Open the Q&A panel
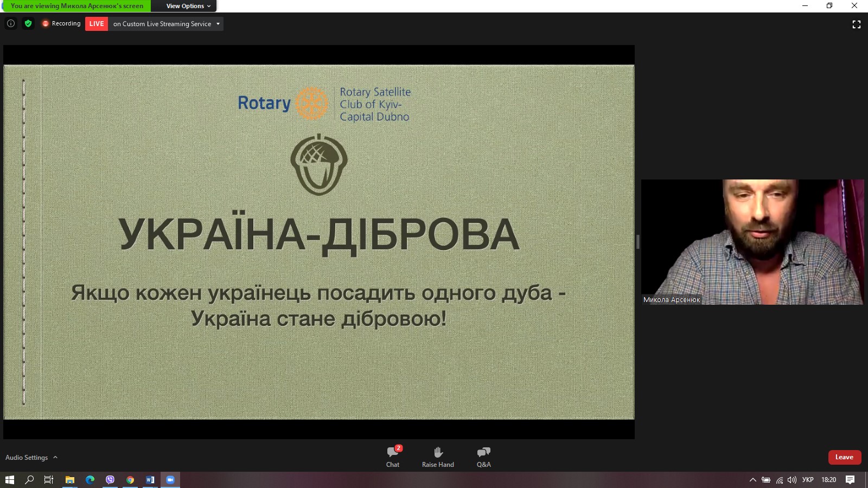This screenshot has width=868, height=488. 483,457
